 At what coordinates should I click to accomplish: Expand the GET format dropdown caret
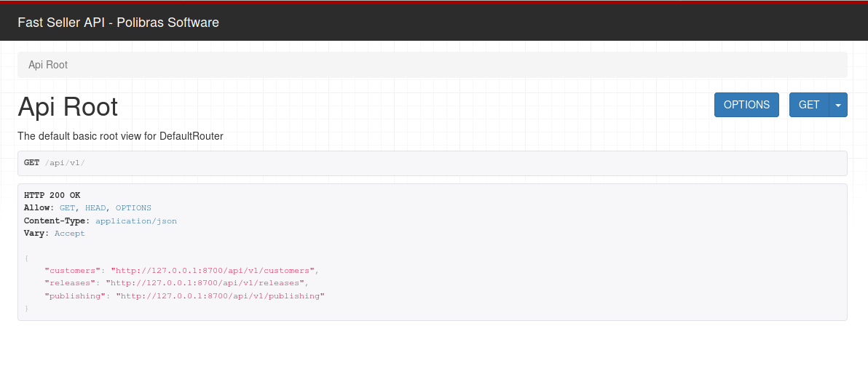[x=838, y=105]
